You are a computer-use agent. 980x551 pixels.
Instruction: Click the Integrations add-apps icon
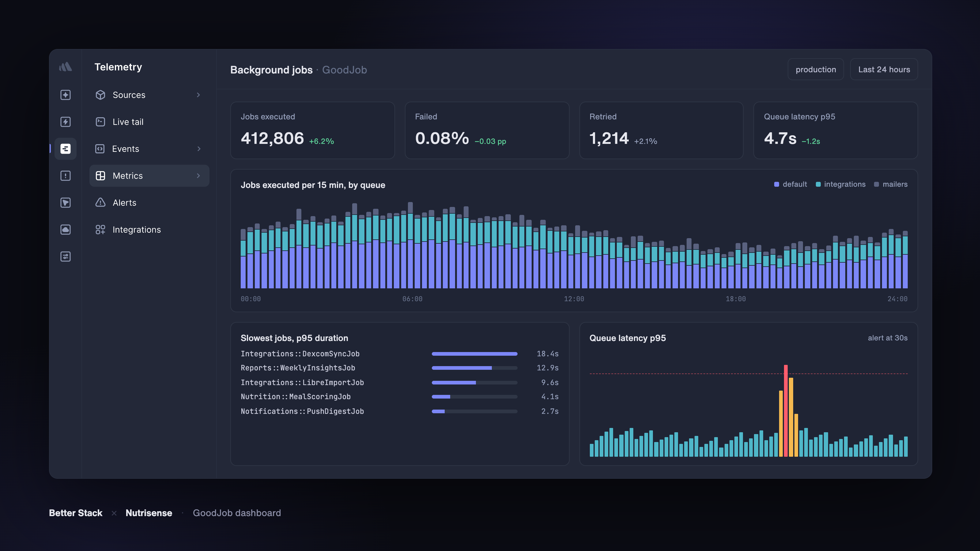point(100,230)
